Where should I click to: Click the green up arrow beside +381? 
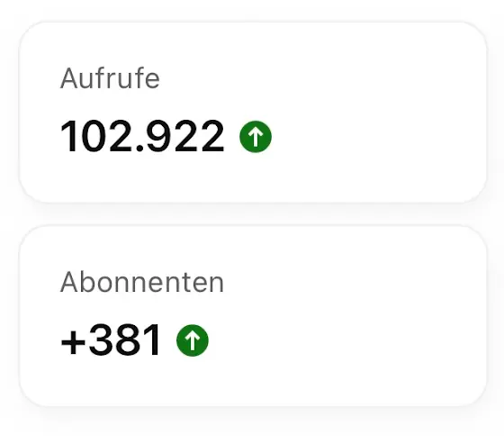(193, 340)
